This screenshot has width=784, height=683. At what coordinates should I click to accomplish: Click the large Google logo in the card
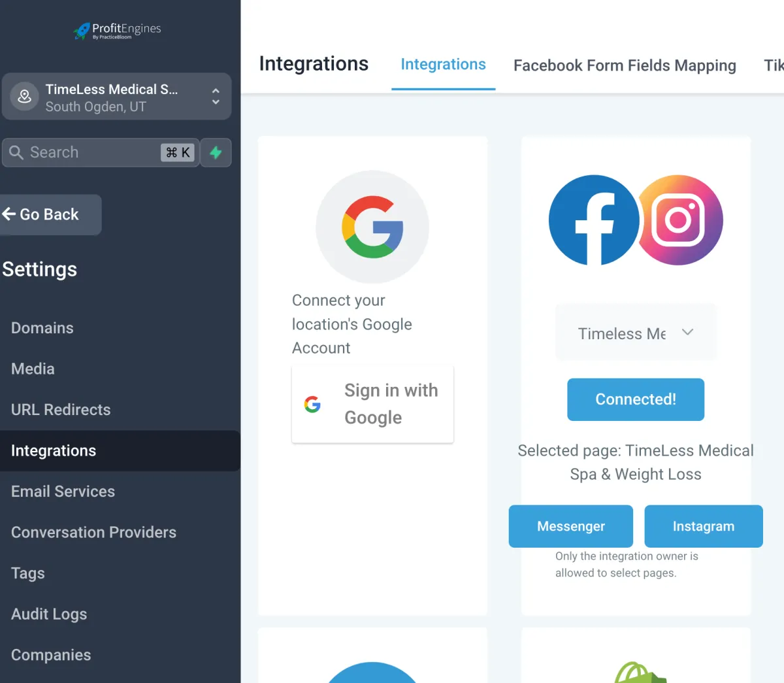(x=372, y=227)
